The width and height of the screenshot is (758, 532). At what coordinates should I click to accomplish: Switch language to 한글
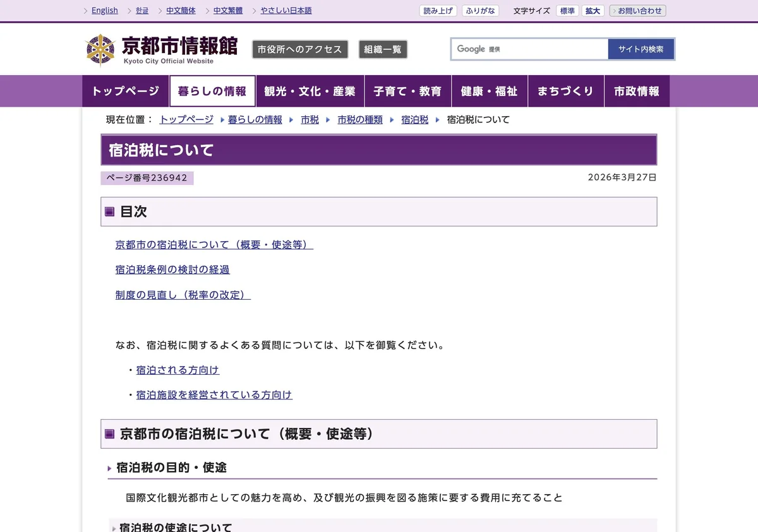tap(142, 11)
